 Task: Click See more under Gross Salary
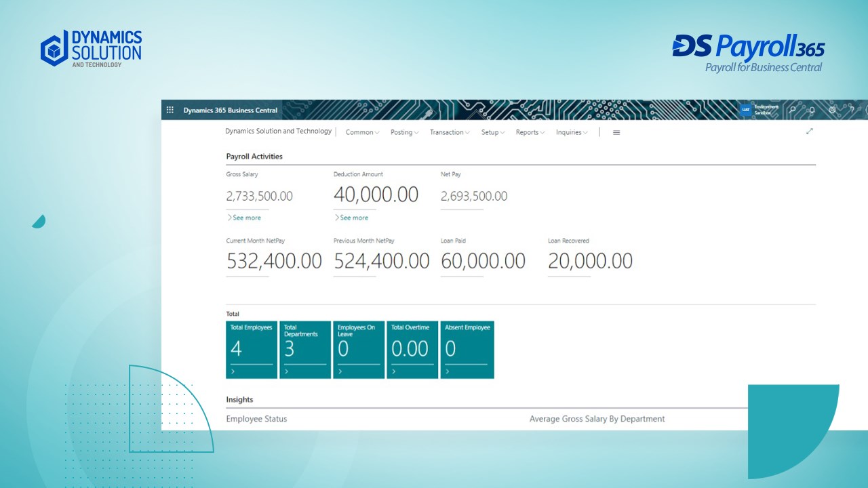pos(244,218)
